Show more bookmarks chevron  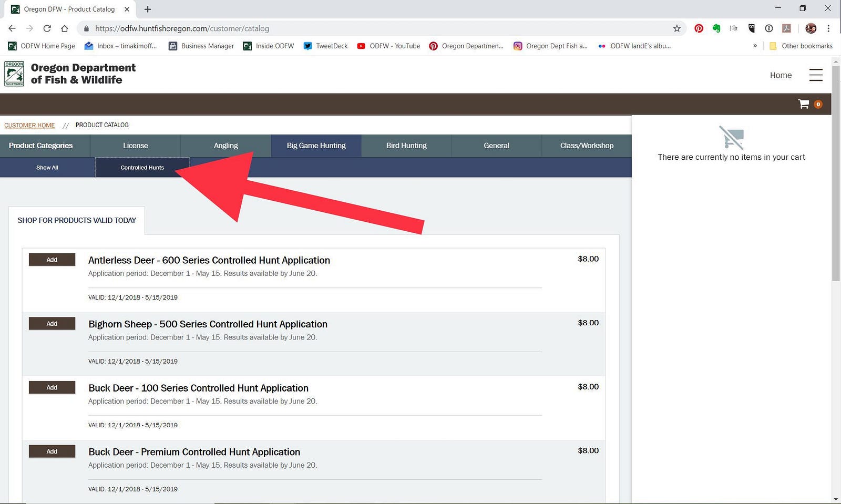pyautogui.click(x=755, y=46)
